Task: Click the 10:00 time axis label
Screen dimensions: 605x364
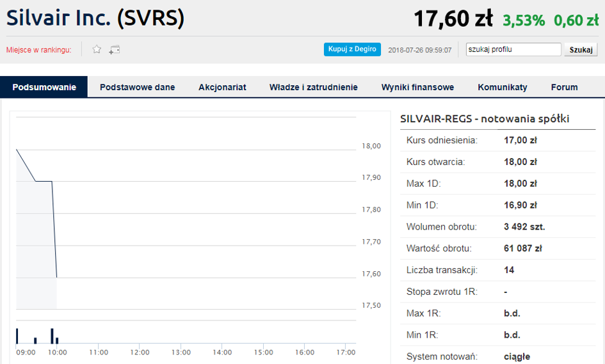Action: pos(58,352)
